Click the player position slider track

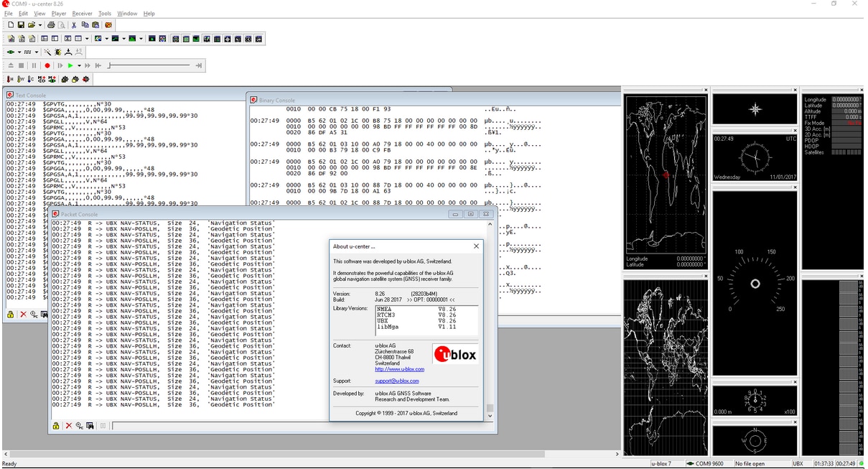click(149, 65)
